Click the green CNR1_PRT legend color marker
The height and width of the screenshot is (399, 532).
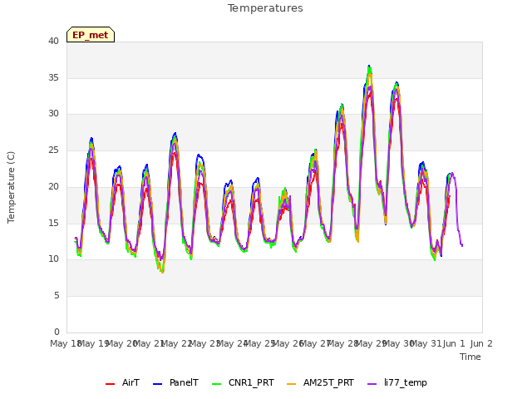[x=216, y=384]
